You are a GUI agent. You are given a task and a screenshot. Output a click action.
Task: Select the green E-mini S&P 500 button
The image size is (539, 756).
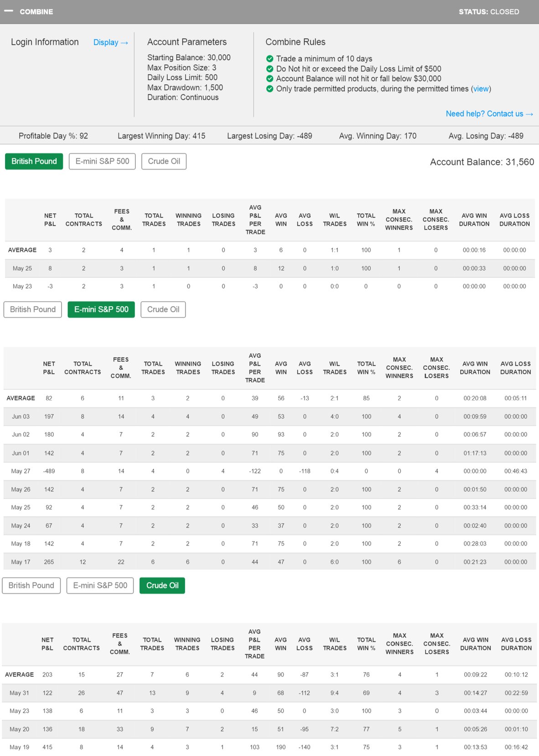click(101, 309)
